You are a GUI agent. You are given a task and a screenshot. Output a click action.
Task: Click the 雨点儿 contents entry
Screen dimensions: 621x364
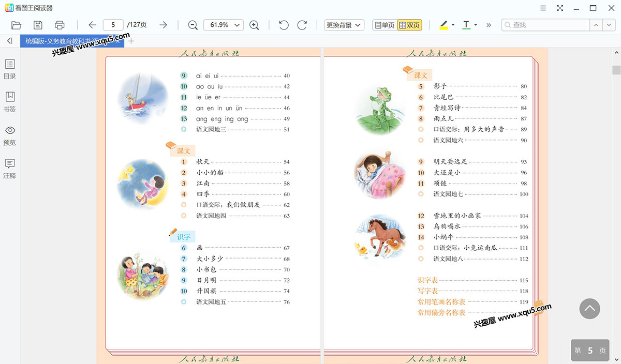pyautogui.click(x=443, y=118)
